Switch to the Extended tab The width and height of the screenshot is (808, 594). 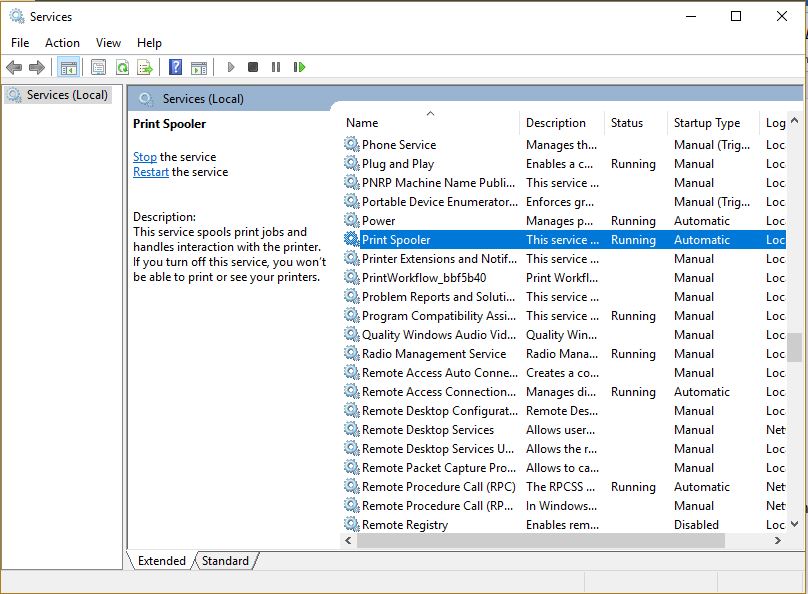[x=161, y=561]
